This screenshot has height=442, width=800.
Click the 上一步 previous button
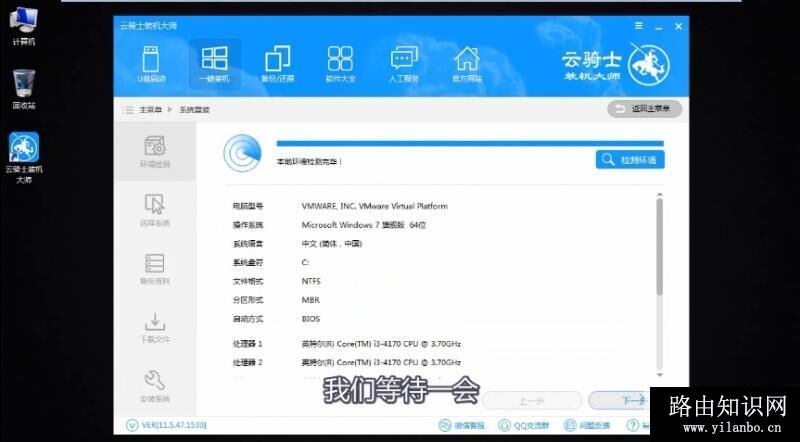tap(532, 401)
